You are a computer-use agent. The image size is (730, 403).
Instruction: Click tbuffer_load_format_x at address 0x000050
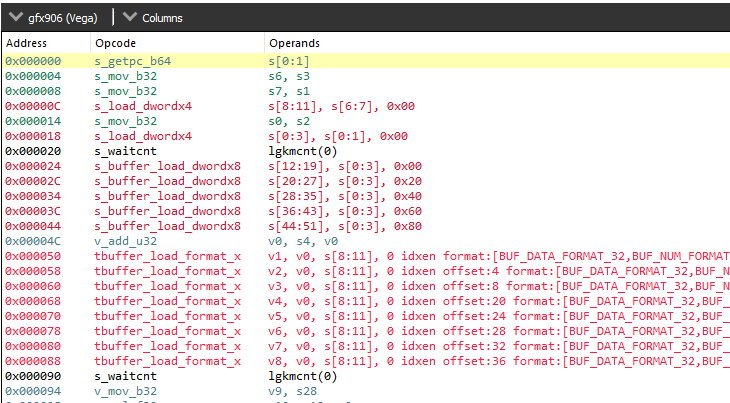[167, 257]
